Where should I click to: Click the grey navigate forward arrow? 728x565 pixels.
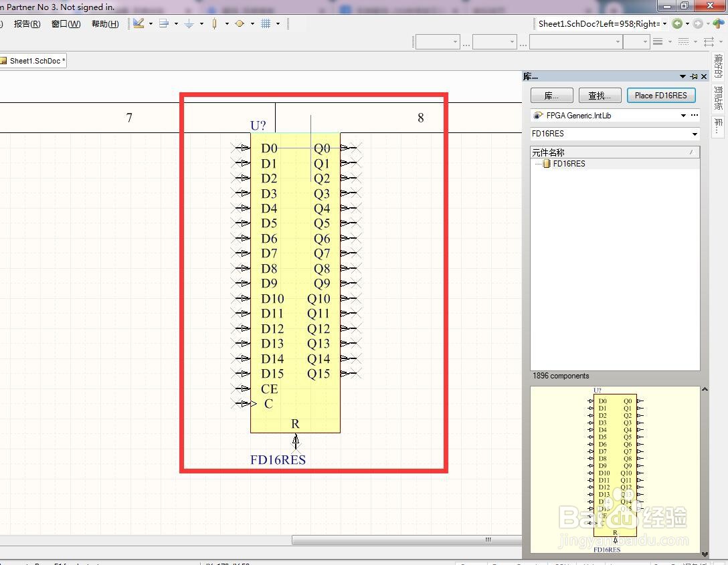pyautogui.click(x=698, y=23)
